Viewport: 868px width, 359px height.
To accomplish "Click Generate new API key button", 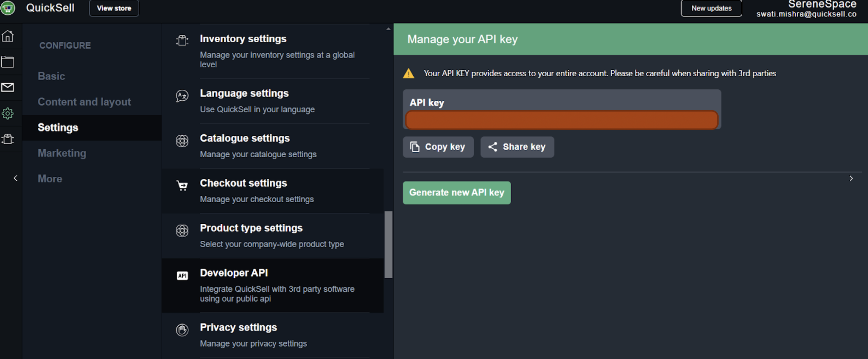I will (x=456, y=193).
